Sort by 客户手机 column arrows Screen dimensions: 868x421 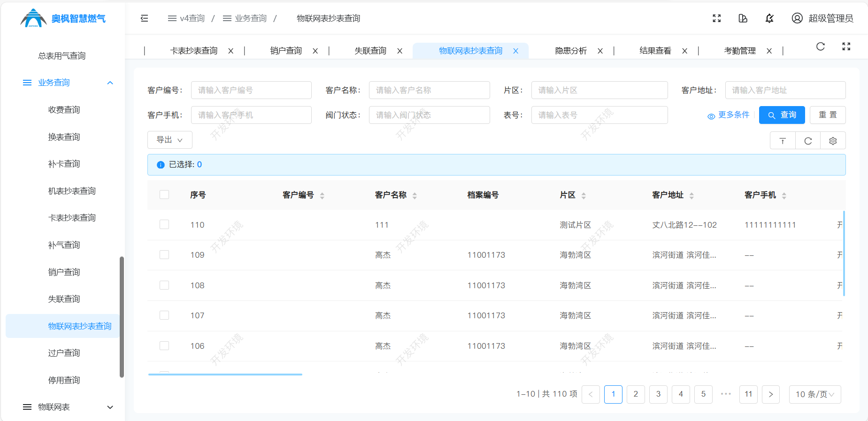[x=784, y=196]
